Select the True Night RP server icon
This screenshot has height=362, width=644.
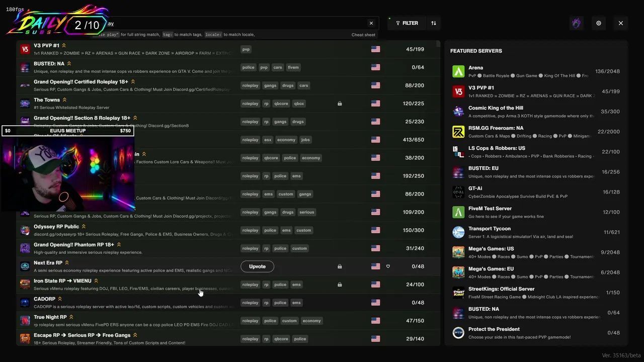pos(25,321)
